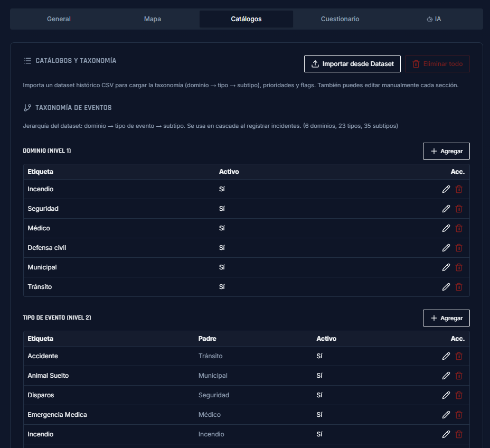490x448 pixels.
Task: Edit the Animal Suelto event type
Action: pyautogui.click(x=446, y=376)
